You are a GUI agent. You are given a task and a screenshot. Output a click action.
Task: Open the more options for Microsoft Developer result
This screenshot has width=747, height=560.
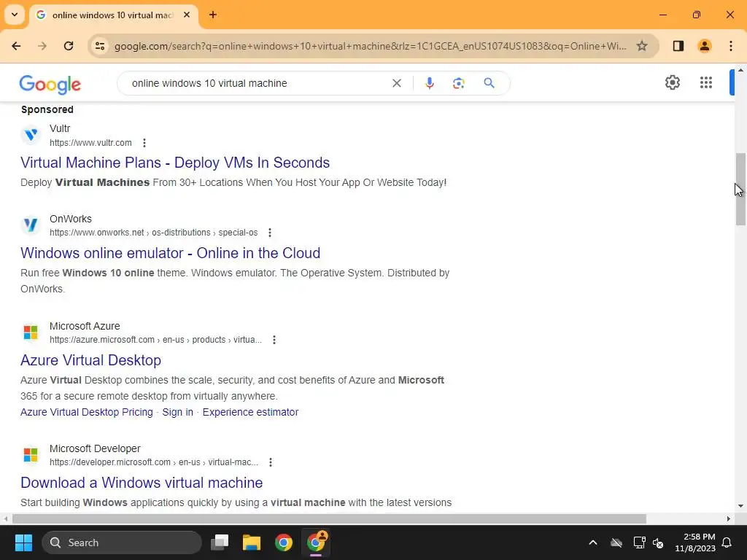(271, 462)
